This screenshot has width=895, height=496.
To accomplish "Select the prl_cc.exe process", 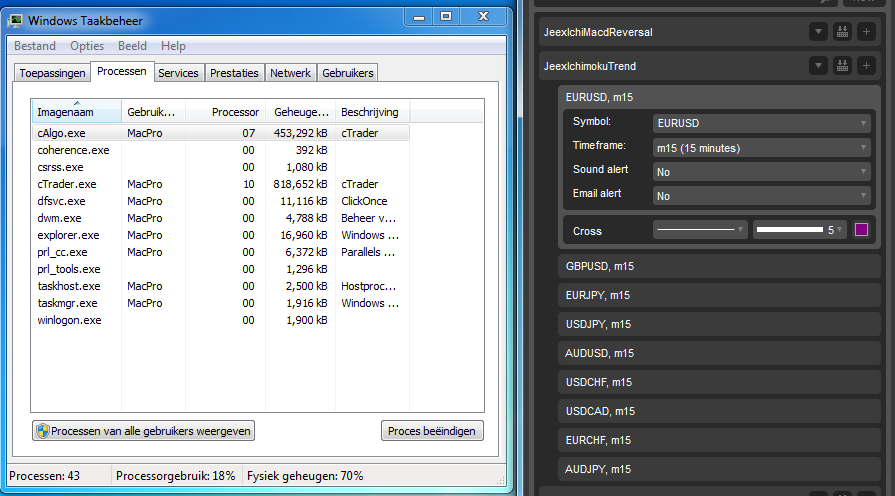I will click(x=220, y=252).
